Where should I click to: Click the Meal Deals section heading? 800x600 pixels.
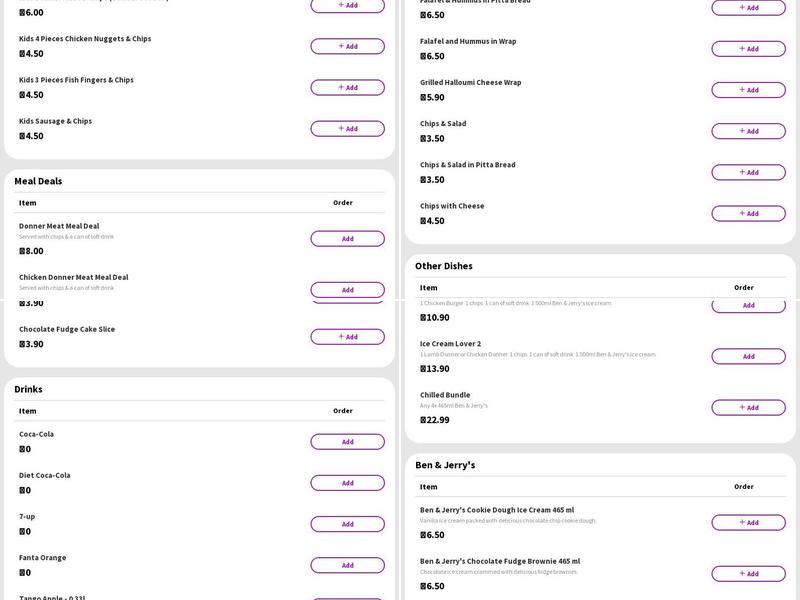tap(38, 181)
